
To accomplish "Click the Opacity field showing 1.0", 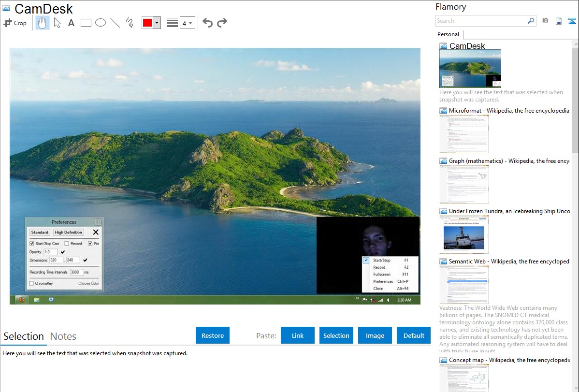I will (51, 252).
